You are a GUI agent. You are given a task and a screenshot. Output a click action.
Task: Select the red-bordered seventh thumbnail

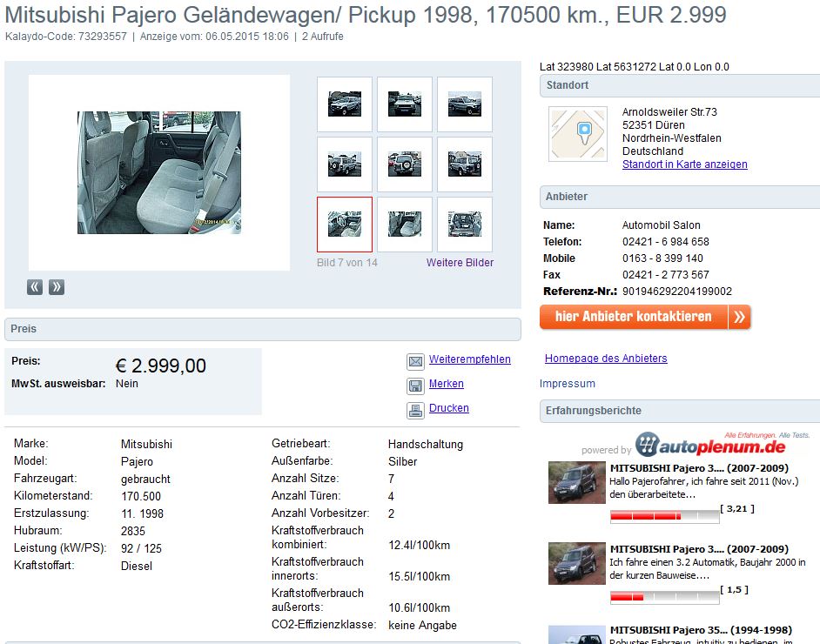point(345,225)
